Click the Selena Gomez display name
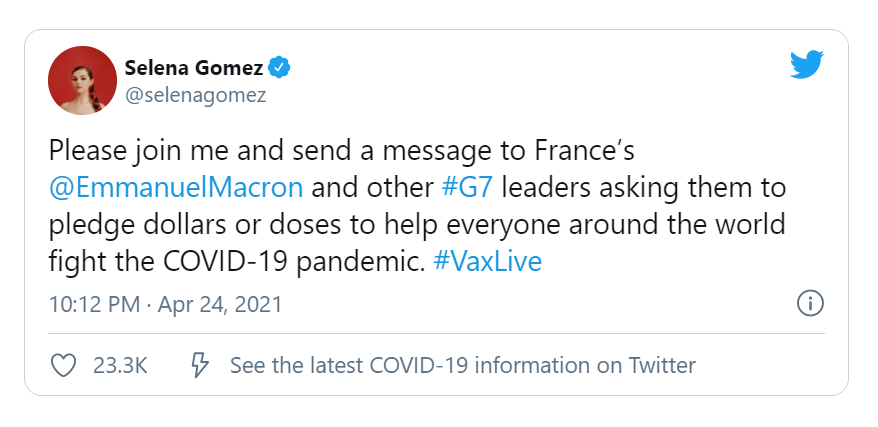 194,68
